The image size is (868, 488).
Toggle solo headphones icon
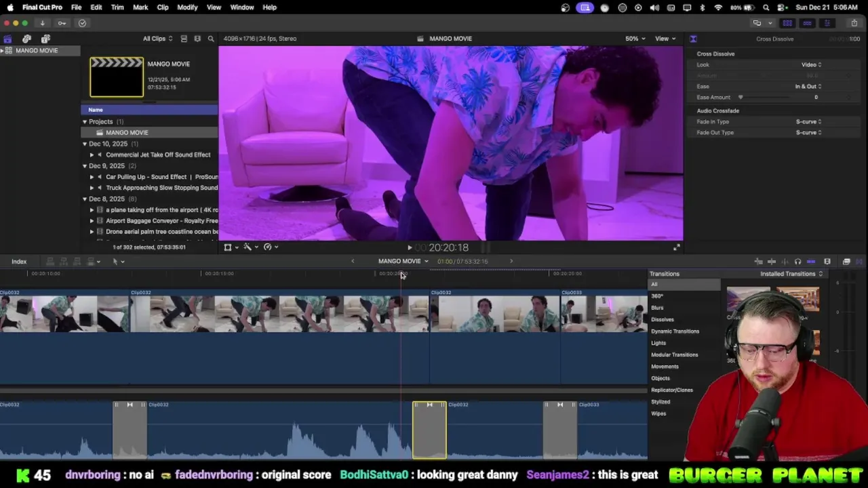point(797,262)
